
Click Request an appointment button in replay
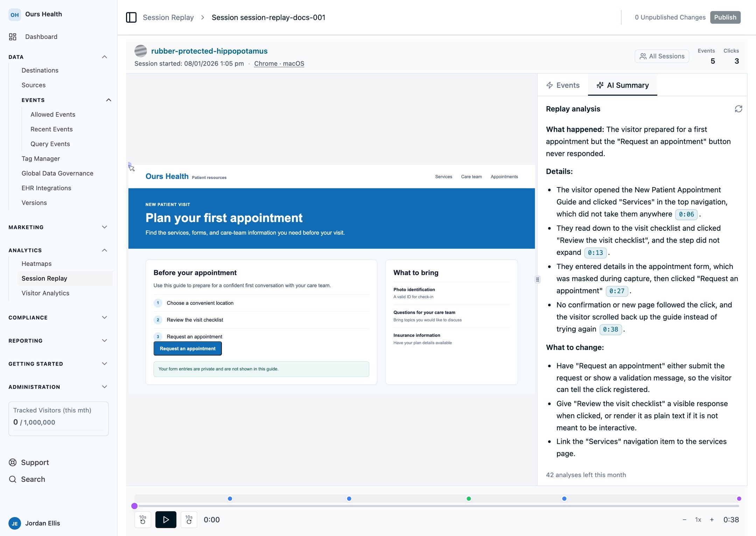[x=188, y=349]
